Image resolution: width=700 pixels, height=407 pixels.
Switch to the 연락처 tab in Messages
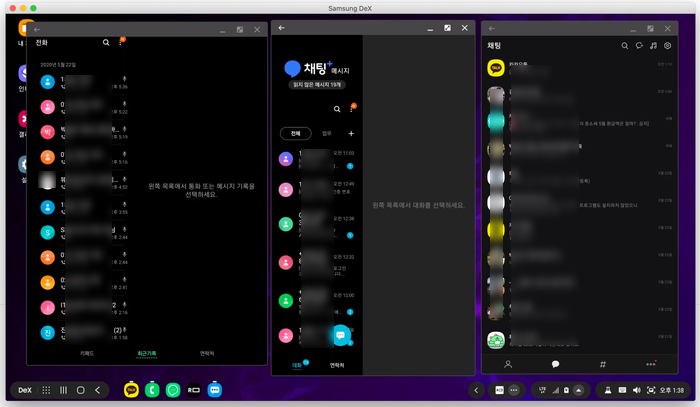[x=337, y=365]
